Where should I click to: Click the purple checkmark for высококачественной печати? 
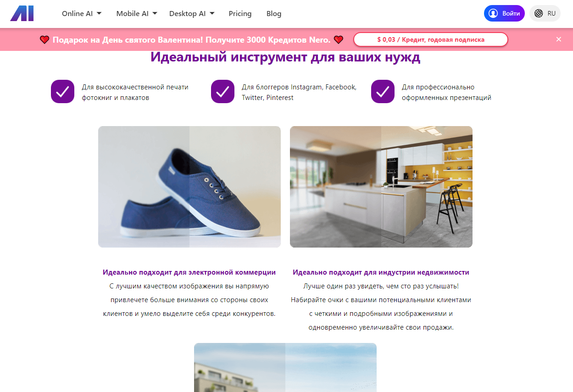[63, 92]
